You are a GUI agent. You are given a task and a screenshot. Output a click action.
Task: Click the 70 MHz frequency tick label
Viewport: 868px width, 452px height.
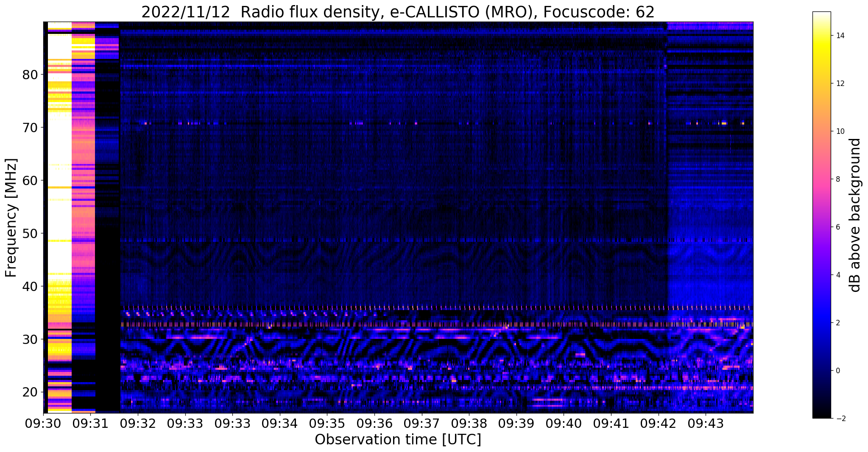click(x=30, y=128)
